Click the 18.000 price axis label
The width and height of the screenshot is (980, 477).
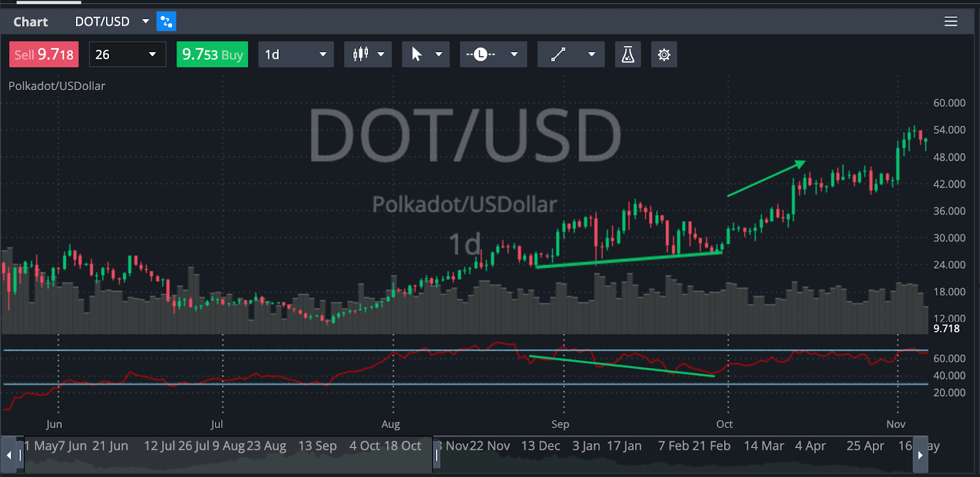pos(949,292)
